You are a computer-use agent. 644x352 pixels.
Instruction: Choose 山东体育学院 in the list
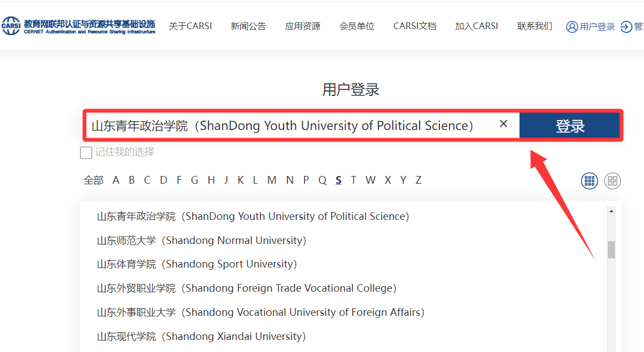(197, 264)
